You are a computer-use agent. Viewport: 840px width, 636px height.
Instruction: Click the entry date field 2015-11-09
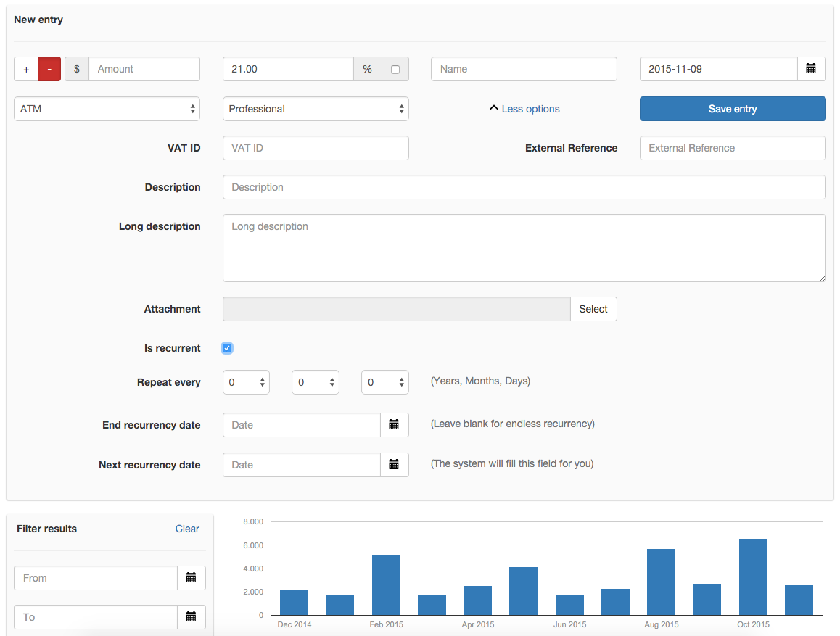click(719, 69)
